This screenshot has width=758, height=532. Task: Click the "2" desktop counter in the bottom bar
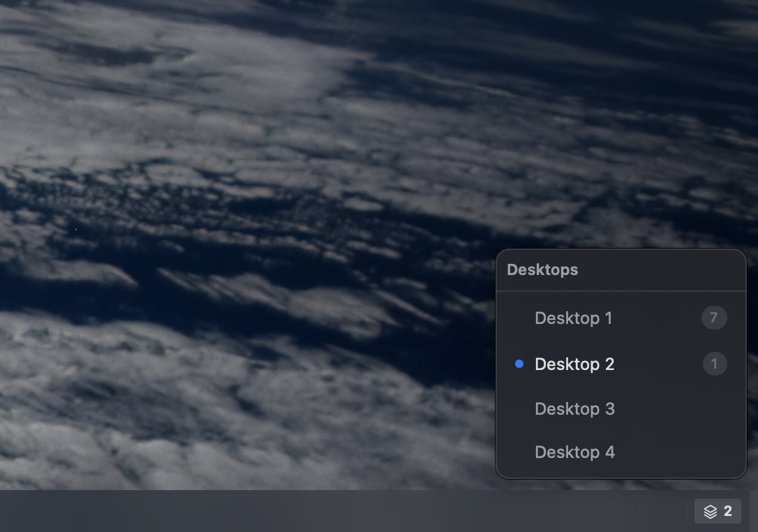pyautogui.click(x=727, y=510)
